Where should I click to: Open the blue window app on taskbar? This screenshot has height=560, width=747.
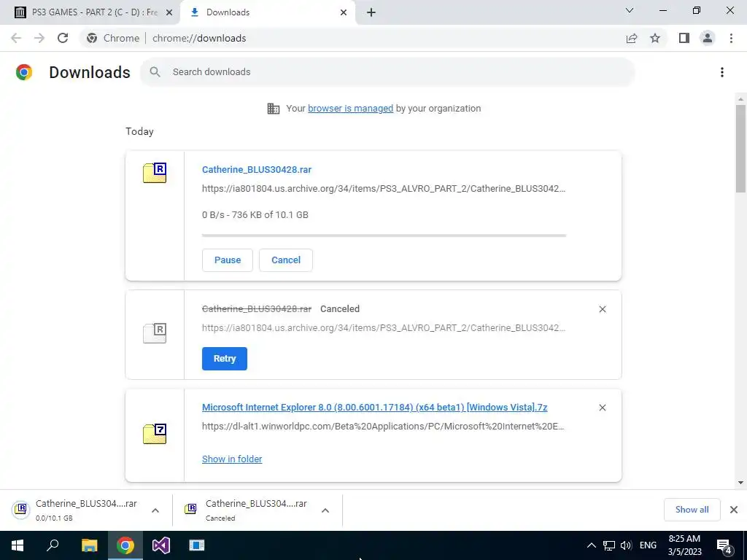(x=197, y=545)
